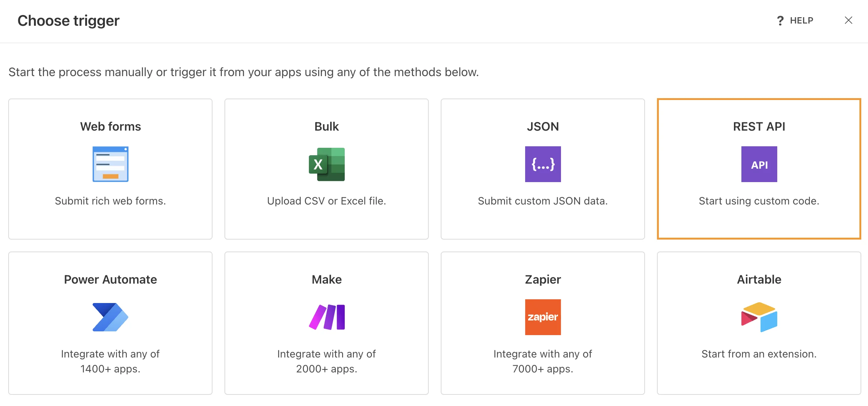
Task: Click the Choose trigger heading
Action: [x=69, y=21]
